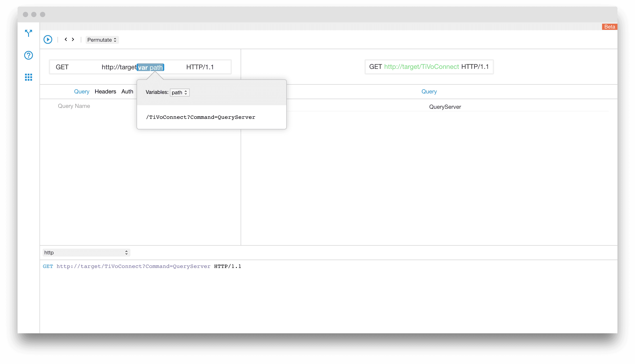Click the HTTP/1.1 protocol field
Viewport: 635px width, 364px height.
coord(200,67)
